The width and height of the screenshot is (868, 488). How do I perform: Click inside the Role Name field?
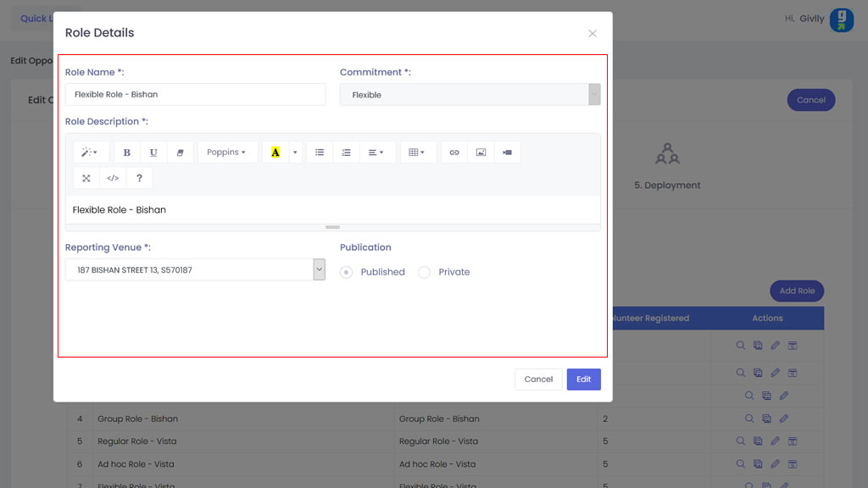point(195,94)
